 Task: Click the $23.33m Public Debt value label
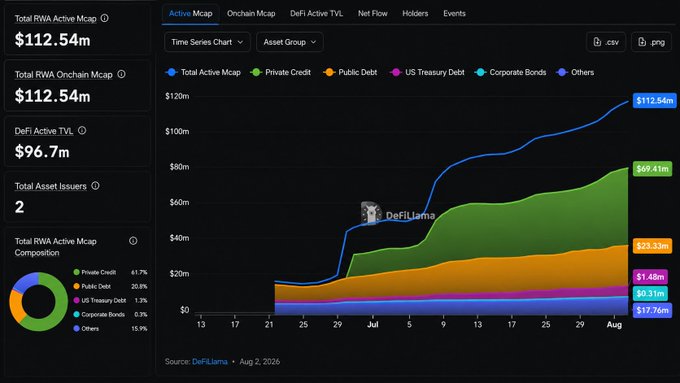pos(652,246)
